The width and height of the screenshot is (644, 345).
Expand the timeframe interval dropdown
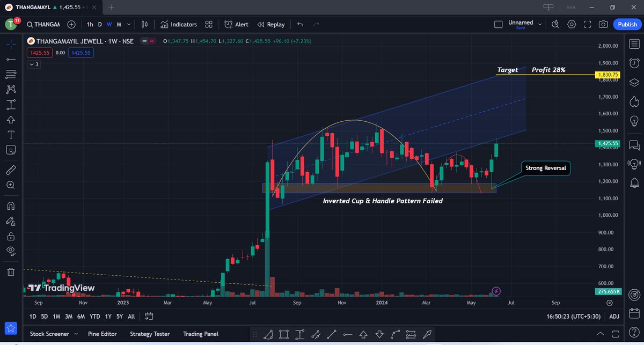click(128, 24)
